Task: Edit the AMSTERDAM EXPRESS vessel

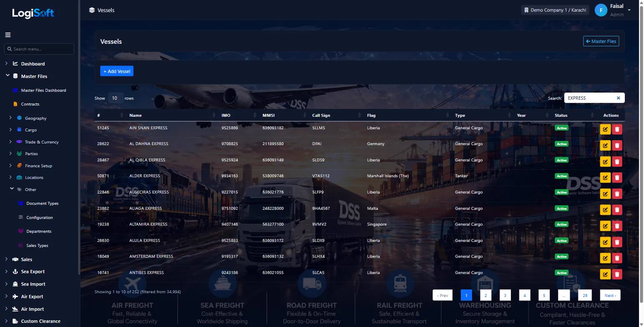Action: (605, 258)
